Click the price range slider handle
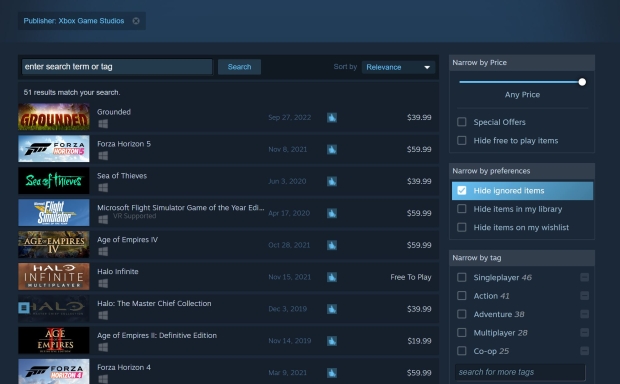620x384 pixels. pyautogui.click(x=582, y=82)
